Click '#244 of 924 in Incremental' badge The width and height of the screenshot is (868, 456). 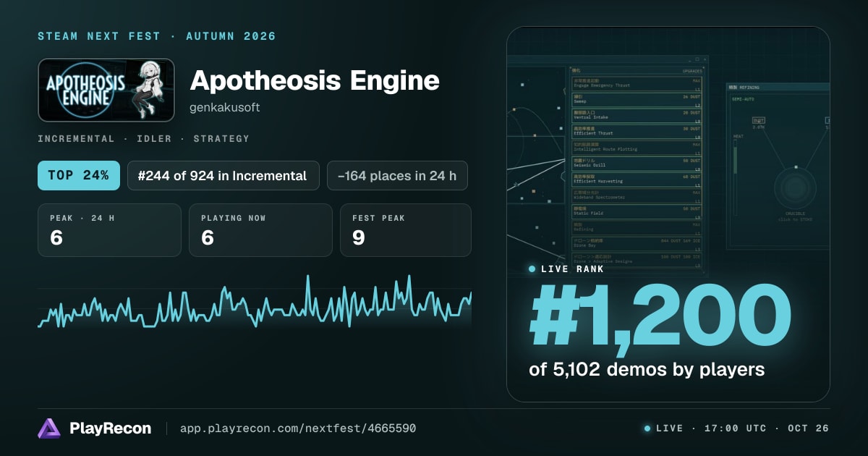(x=224, y=175)
